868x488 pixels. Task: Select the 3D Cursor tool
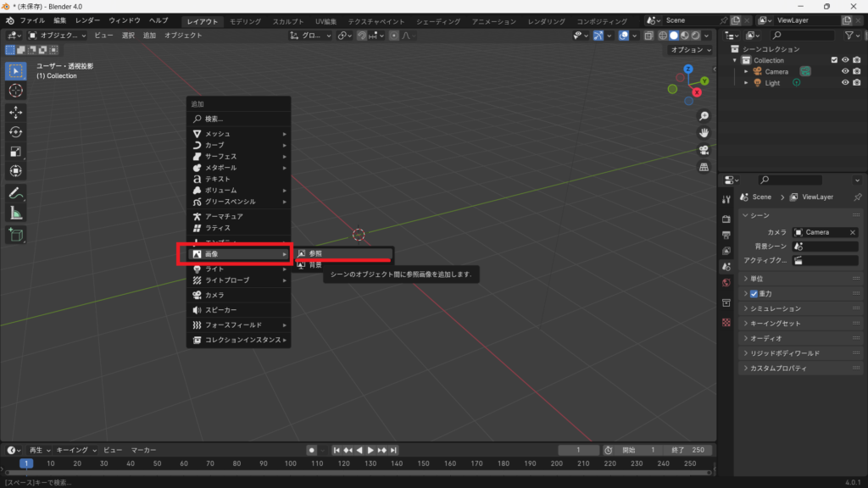16,91
